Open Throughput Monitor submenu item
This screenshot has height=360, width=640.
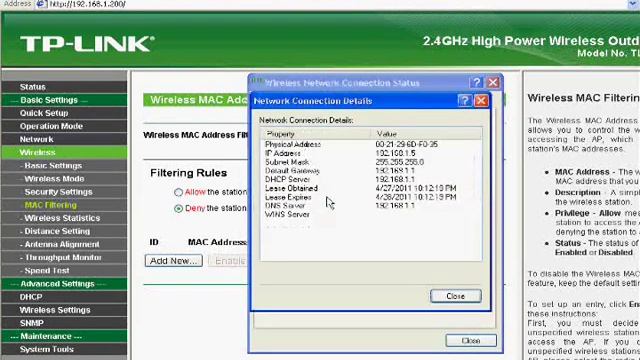[64, 258]
